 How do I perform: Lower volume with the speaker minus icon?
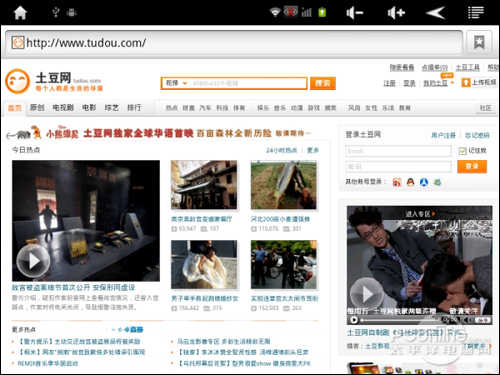pyautogui.click(x=354, y=13)
